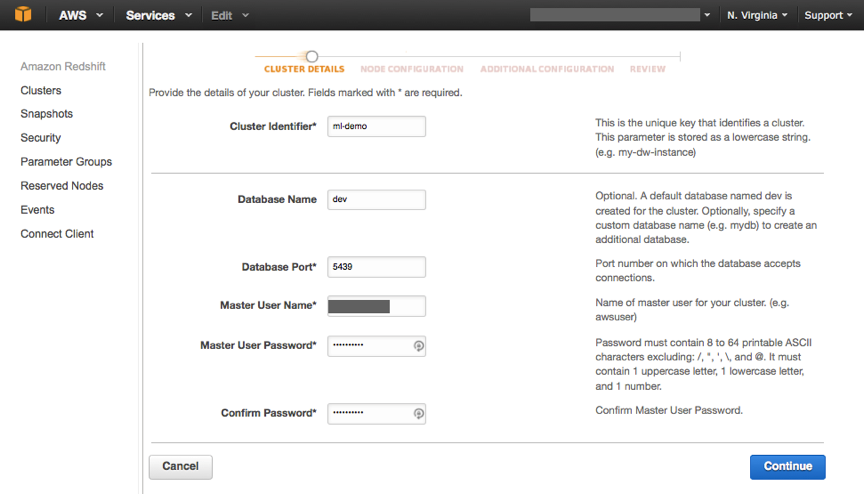The width and height of the screenshot is (864, 494).
Task: Click the Database Name field
Action: point(376,199)
